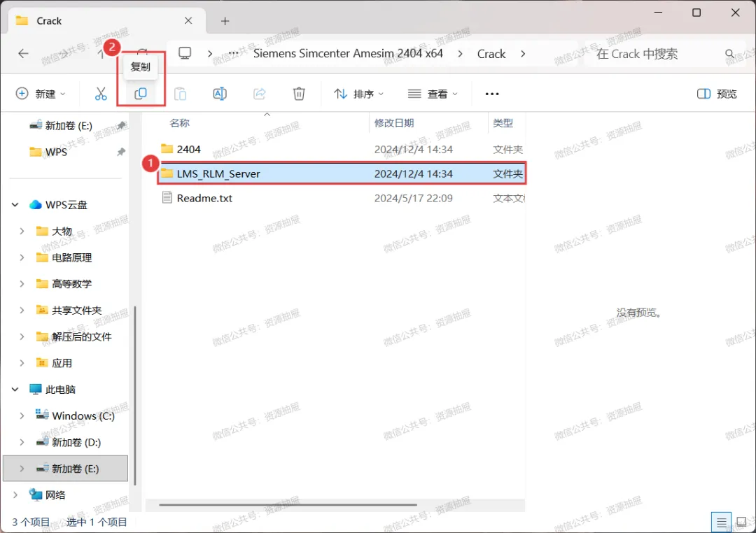This screenshot has height=533, width=756.
Task: Expand the Windows (C:) drive node
Action: coord(22,415)
